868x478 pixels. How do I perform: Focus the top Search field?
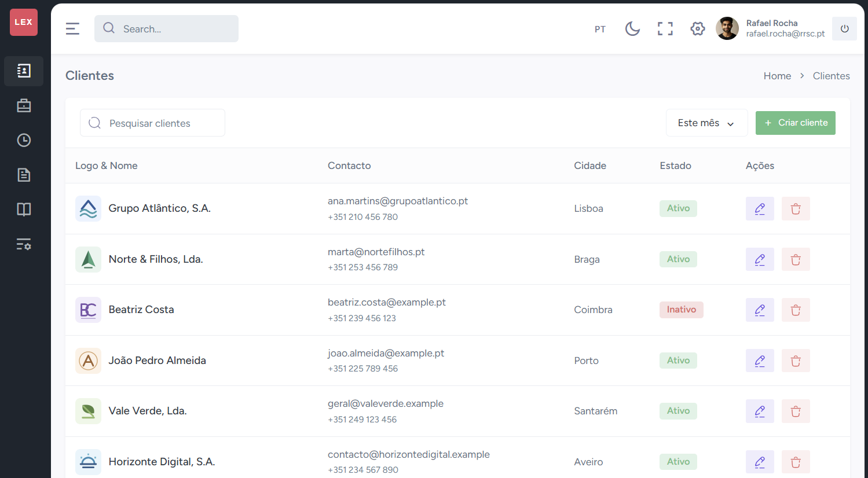click(x=166, y=28)
